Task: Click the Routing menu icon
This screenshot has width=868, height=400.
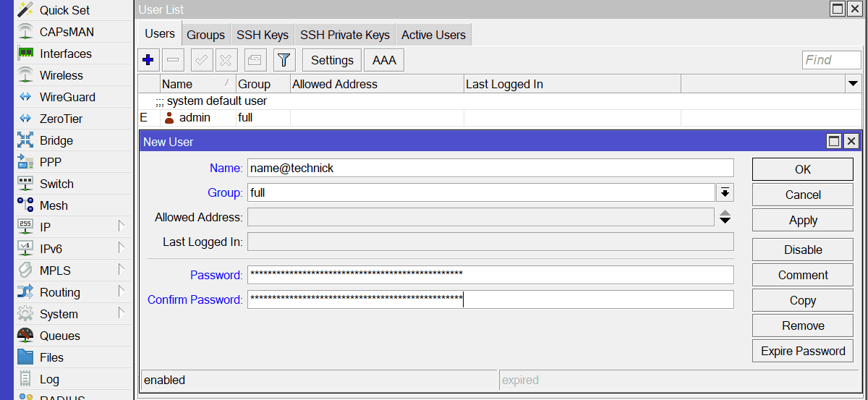Action: click(x=25, y=292)
